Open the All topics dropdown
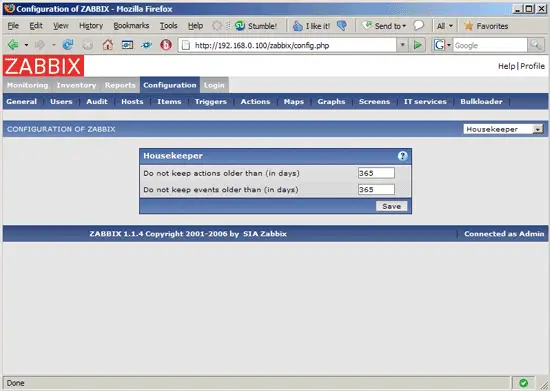Viewport: 550px width, 391px height. (x=451, y=26)
